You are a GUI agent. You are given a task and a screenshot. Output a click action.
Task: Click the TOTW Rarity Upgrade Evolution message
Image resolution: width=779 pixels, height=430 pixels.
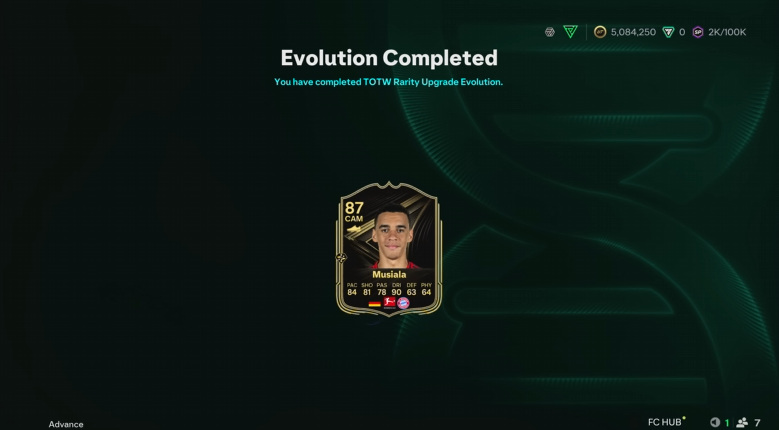pyautogui.click(x=389, y=82)
